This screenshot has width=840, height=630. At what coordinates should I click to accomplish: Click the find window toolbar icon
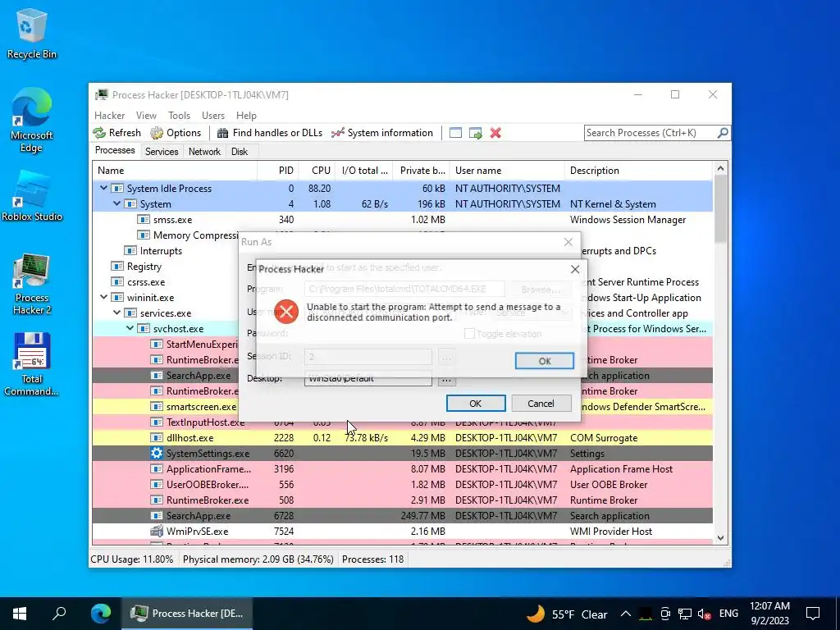455,133
